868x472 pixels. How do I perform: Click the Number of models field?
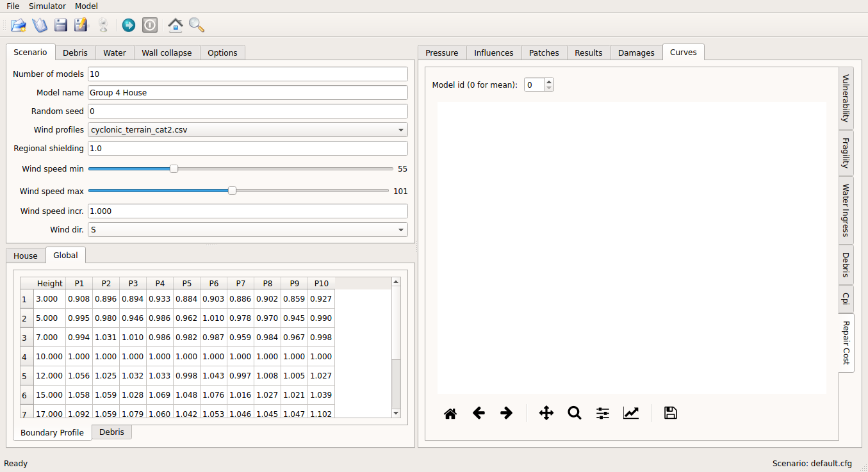pyautogui.click(x=248, y=74)
